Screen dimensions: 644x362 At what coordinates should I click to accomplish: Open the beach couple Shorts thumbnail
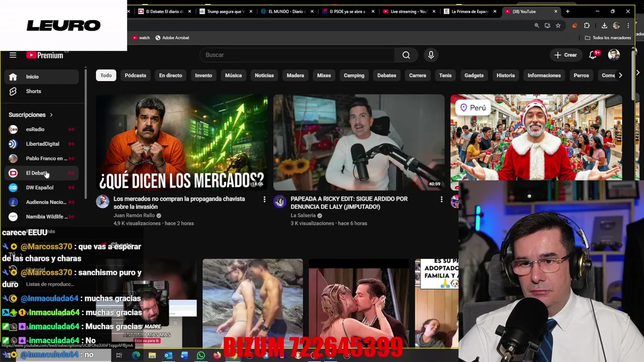pyautogui.click(x=253, y=303)
